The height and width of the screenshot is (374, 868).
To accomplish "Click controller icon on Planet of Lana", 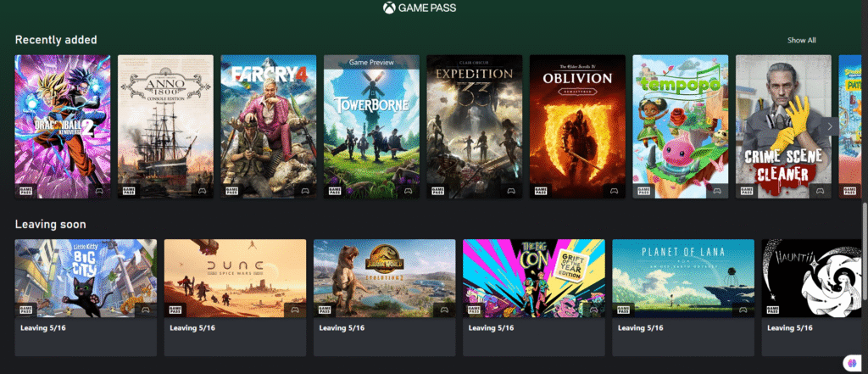I will pos(743,310).
